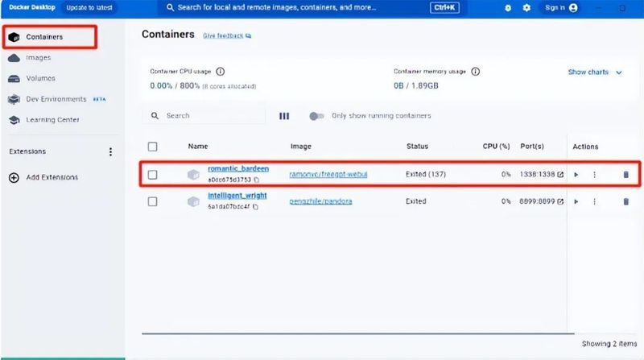Click the horizontal scrollbar under table
644x360 pixels.
tap(357, 333)
